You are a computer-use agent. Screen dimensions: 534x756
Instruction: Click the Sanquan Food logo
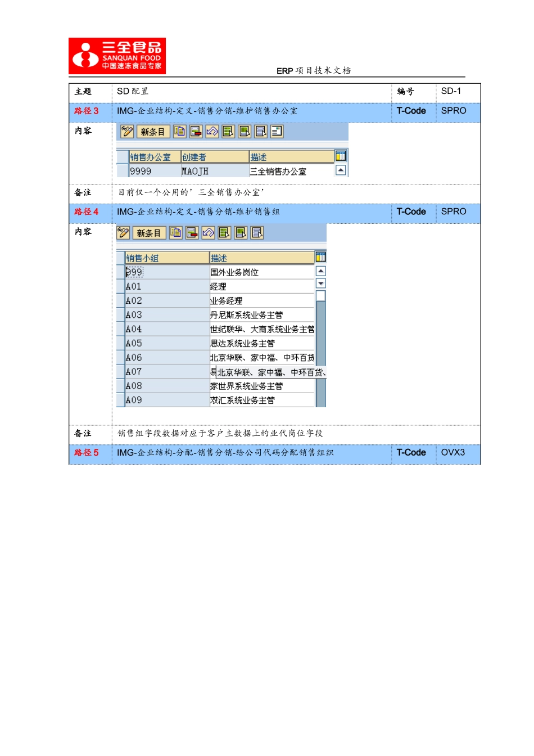tap(117, 56)
